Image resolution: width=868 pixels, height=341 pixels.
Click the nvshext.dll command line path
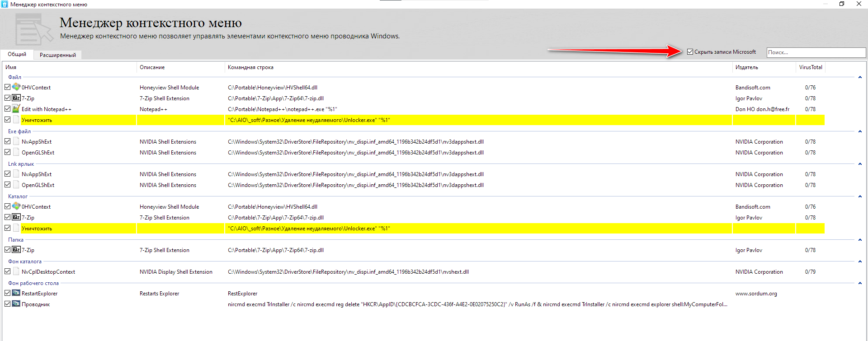[348, 272]
